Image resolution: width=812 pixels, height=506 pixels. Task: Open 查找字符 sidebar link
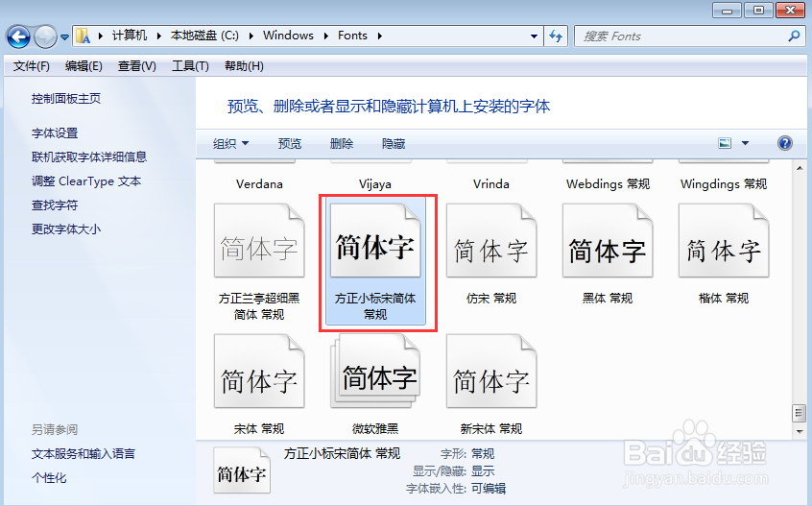[x=55, y=205]
